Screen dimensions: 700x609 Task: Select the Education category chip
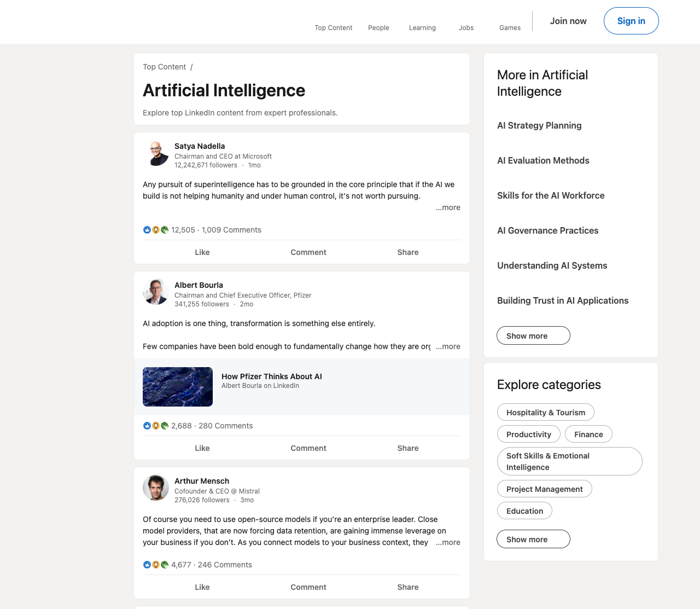point(524,511)
